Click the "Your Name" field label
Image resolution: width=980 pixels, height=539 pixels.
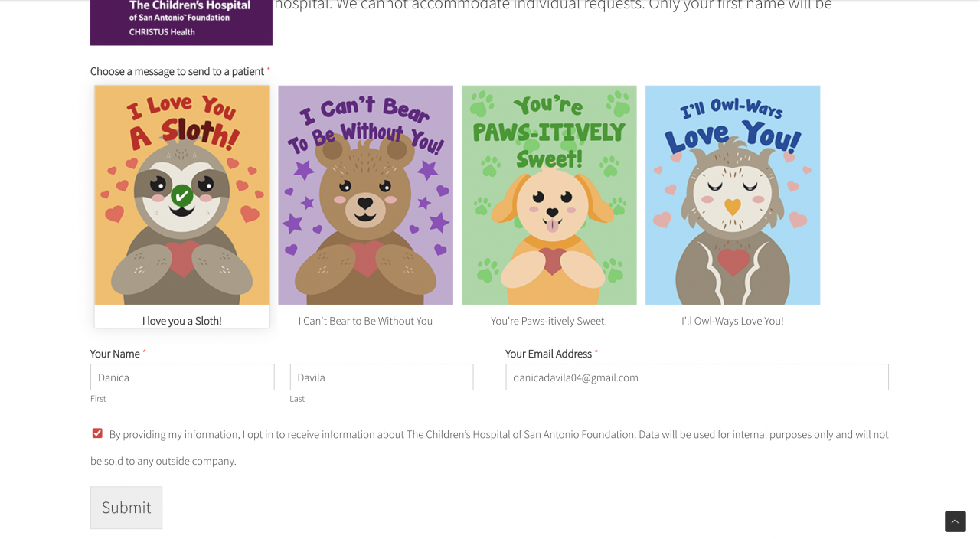tap(115, 354)
